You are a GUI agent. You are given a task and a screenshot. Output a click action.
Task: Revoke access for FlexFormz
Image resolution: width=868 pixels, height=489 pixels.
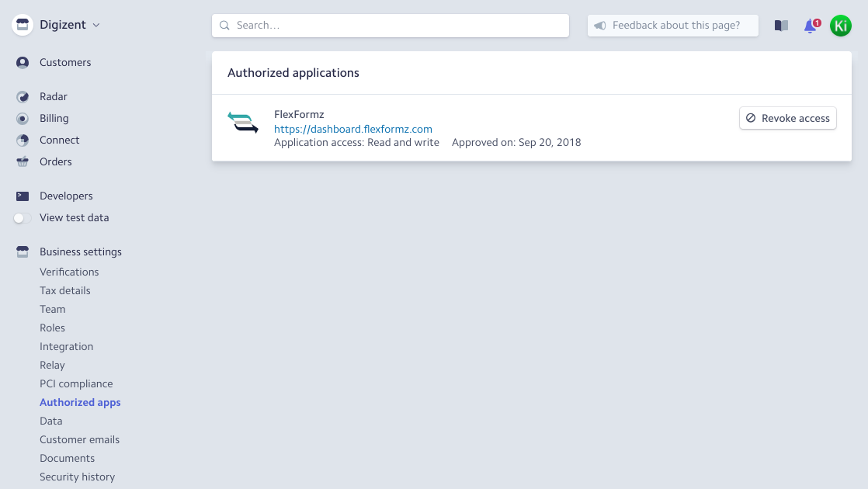click(x=787, y=118)
